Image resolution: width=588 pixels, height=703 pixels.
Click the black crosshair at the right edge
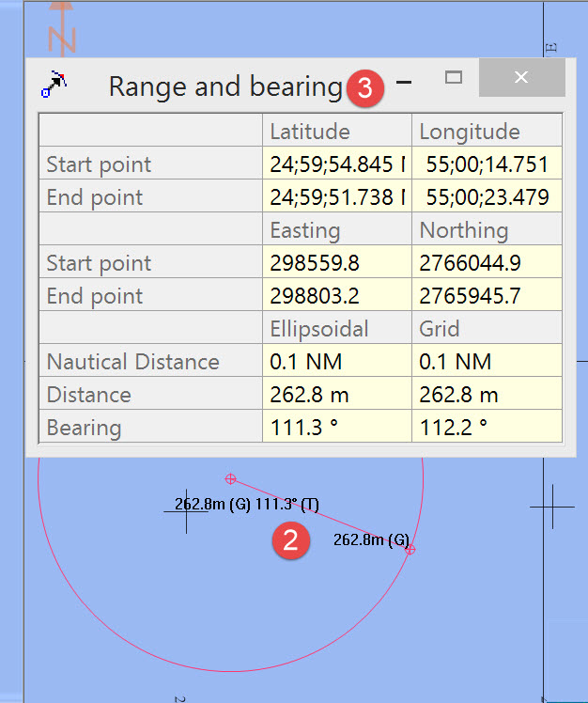click(x=551, y=507)
